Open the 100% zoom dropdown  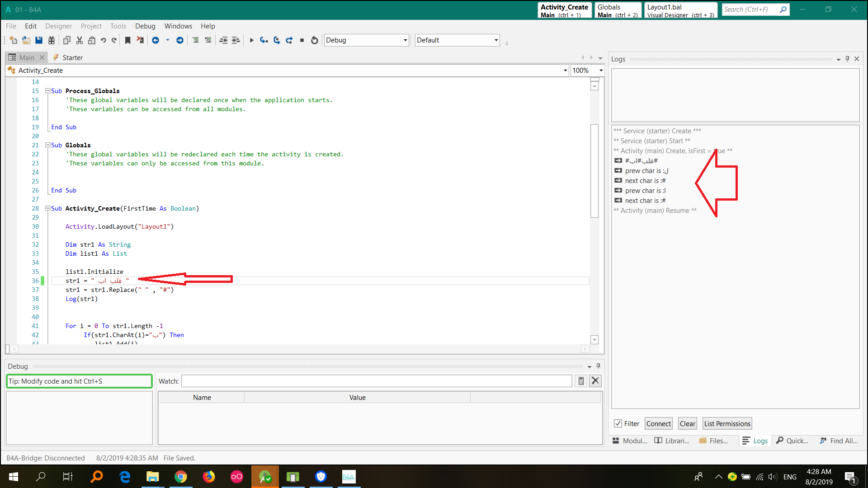pos(601,70)
